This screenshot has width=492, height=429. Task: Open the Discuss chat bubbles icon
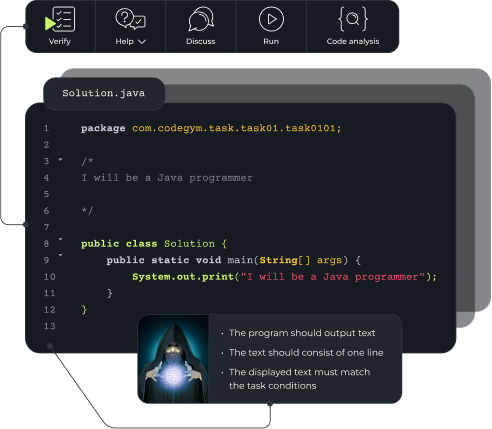coord(201,19)
